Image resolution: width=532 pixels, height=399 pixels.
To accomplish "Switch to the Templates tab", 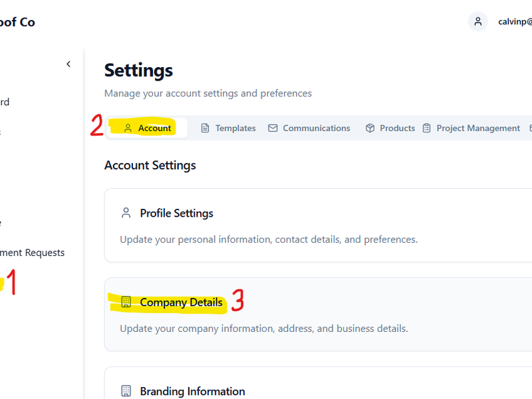I will pos(235,128).
